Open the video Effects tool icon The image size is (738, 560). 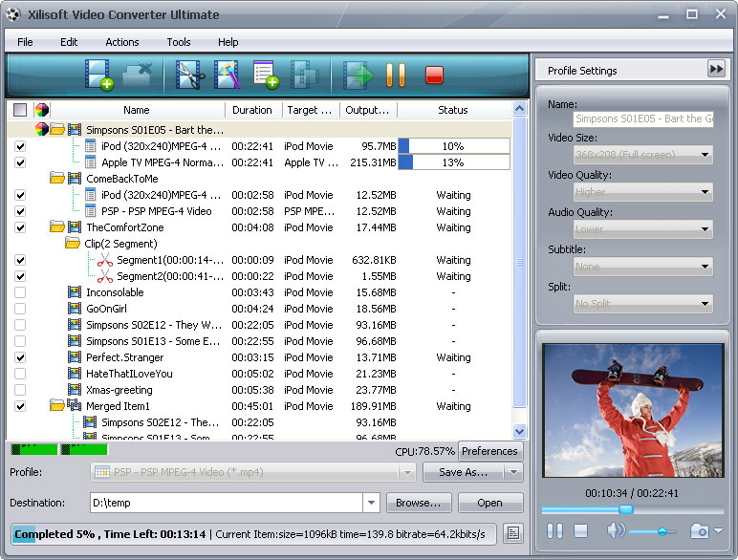(227, 75)
